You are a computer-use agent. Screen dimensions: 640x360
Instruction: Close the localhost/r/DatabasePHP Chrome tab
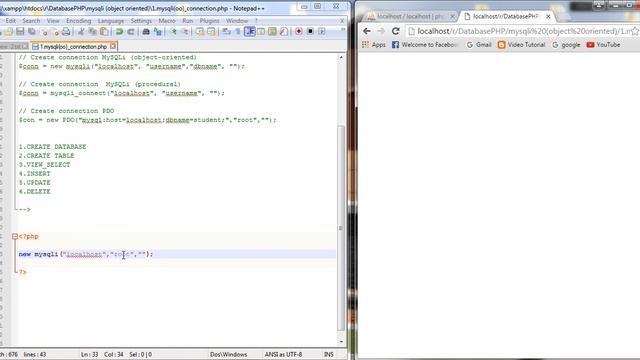tap(548, 16)
